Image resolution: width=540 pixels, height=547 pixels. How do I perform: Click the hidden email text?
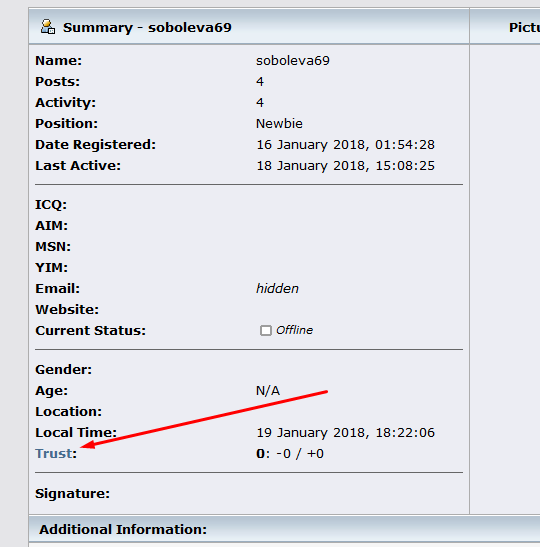tap(277, 289)
